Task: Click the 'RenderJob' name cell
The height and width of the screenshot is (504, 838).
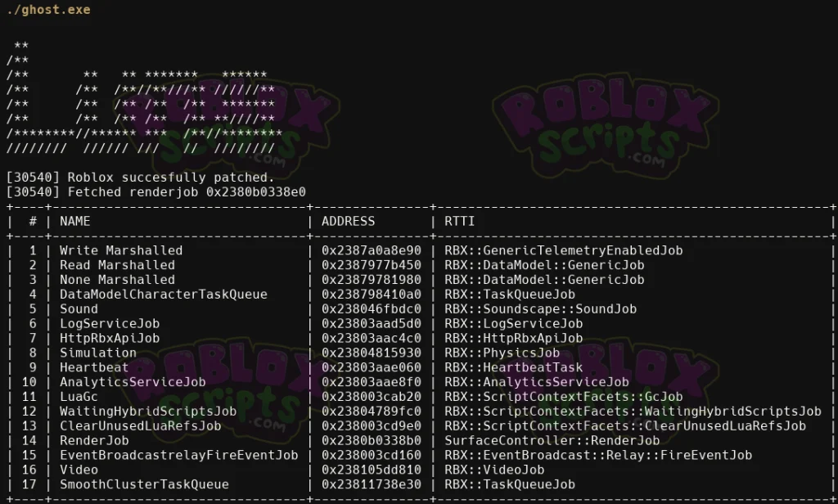Action: click(x=94, y=440)
